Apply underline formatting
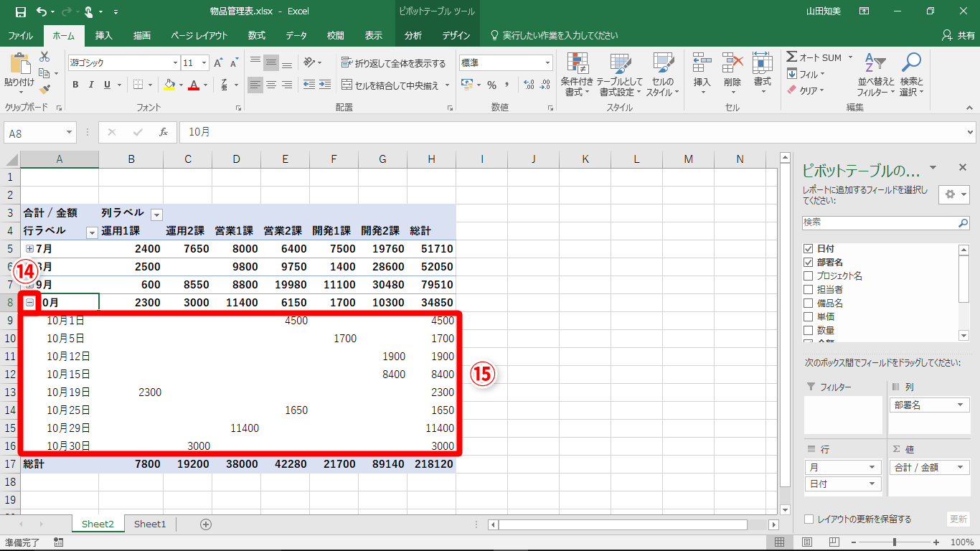980x551 pixels. [108, 85]
